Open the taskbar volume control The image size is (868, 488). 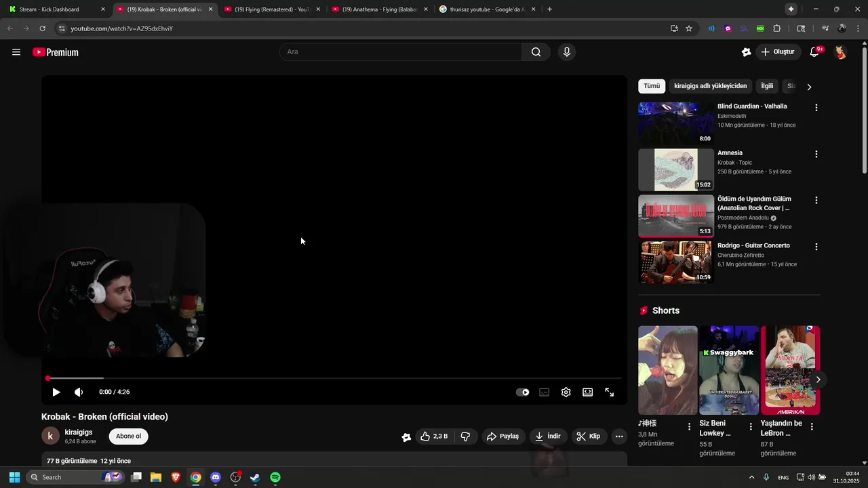[812, 477]
